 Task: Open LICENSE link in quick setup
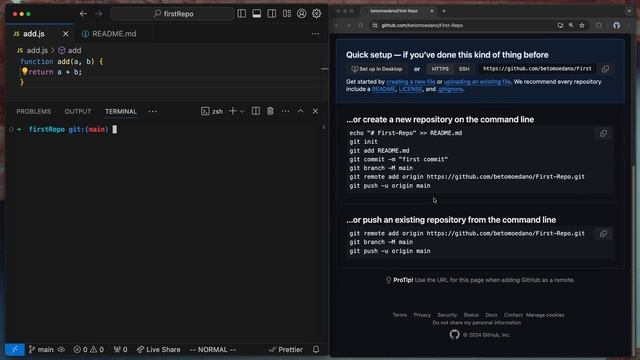tap(410, 89)
